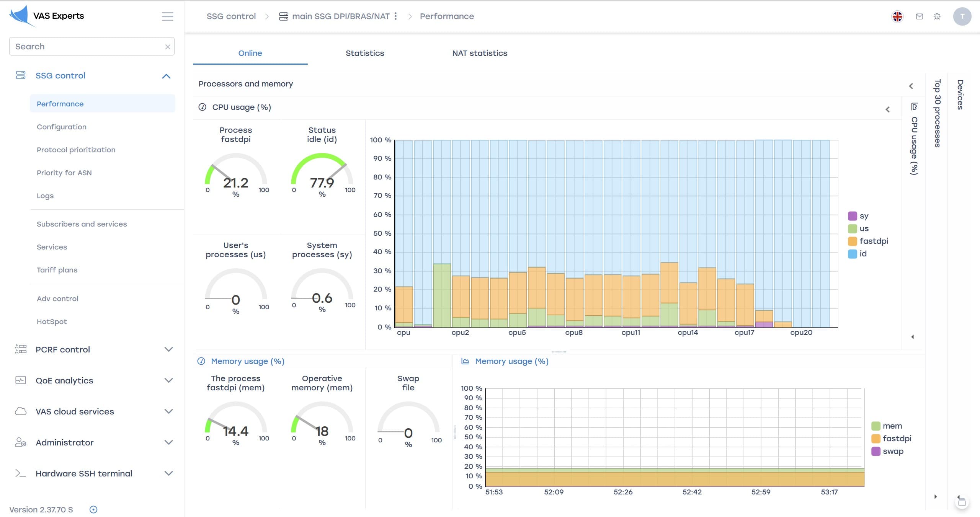Toggle the fastdpi series in the CPU legend

click(x=868, y=241)
